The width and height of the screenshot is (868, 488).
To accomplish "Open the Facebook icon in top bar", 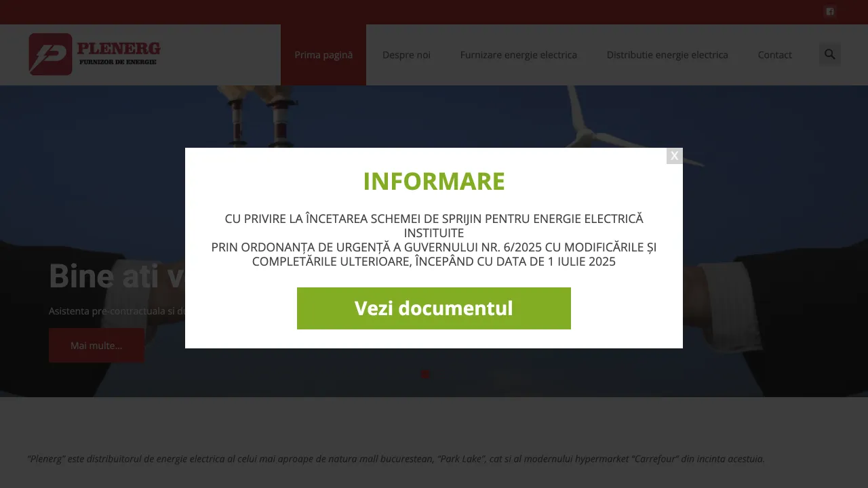I will [830, 12].
